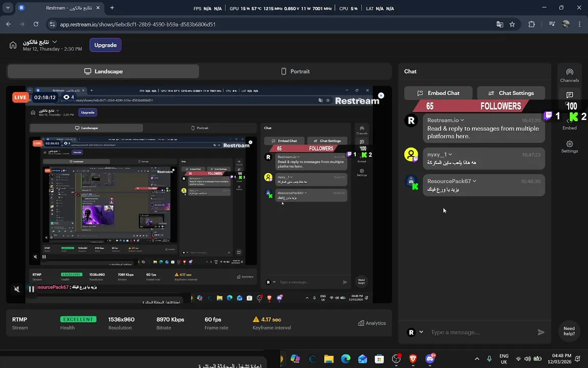The height and width of the screenshot is (368, 588).
Task: View site information icon beside URL
Action: click(53, 25)
